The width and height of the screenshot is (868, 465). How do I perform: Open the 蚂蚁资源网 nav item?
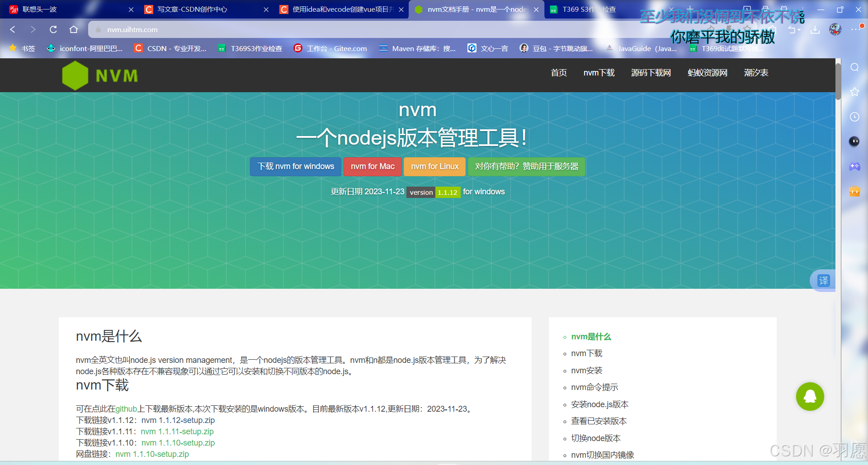(x=708, y=73)
